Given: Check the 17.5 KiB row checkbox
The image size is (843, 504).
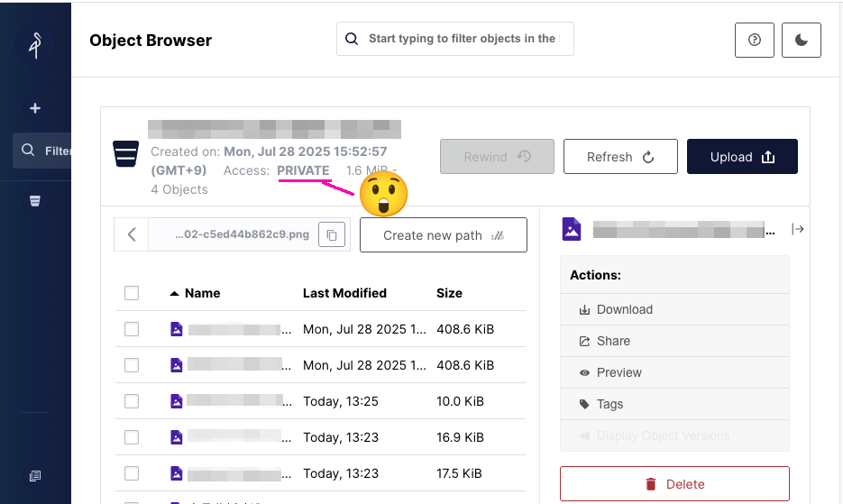Looking at the screenshot, I should (x=132, y=473).
